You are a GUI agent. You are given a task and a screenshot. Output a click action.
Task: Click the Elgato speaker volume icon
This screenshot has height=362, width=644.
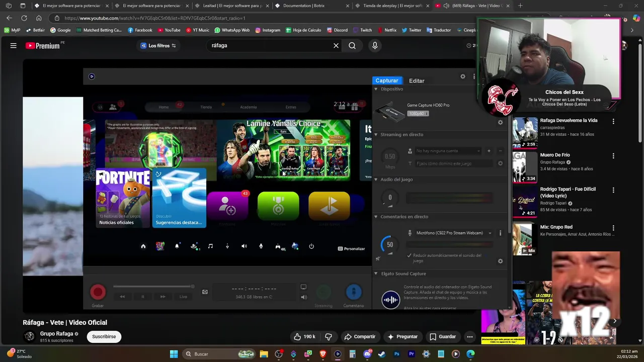click(304, 297)
